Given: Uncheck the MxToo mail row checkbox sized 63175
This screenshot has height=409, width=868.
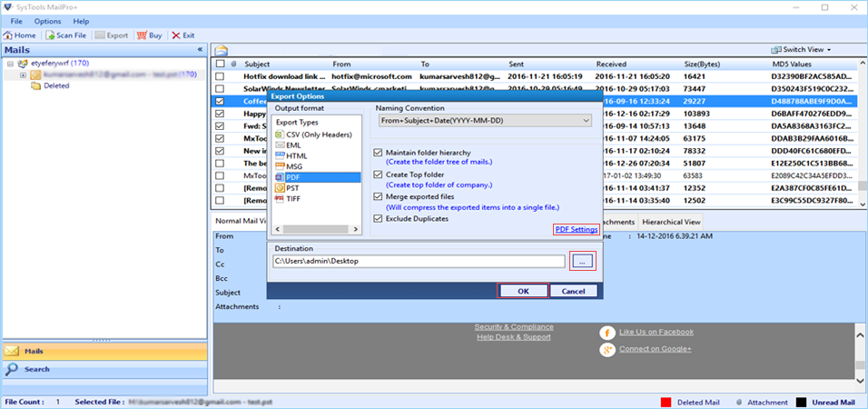Looking at the screenshot, I should [x=220, y=138].
